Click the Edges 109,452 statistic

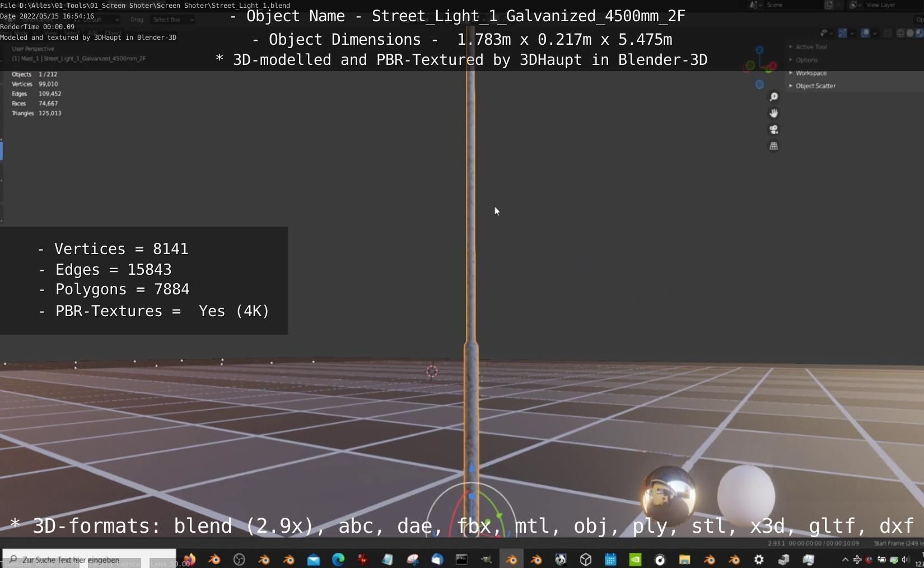click(36, 94)
